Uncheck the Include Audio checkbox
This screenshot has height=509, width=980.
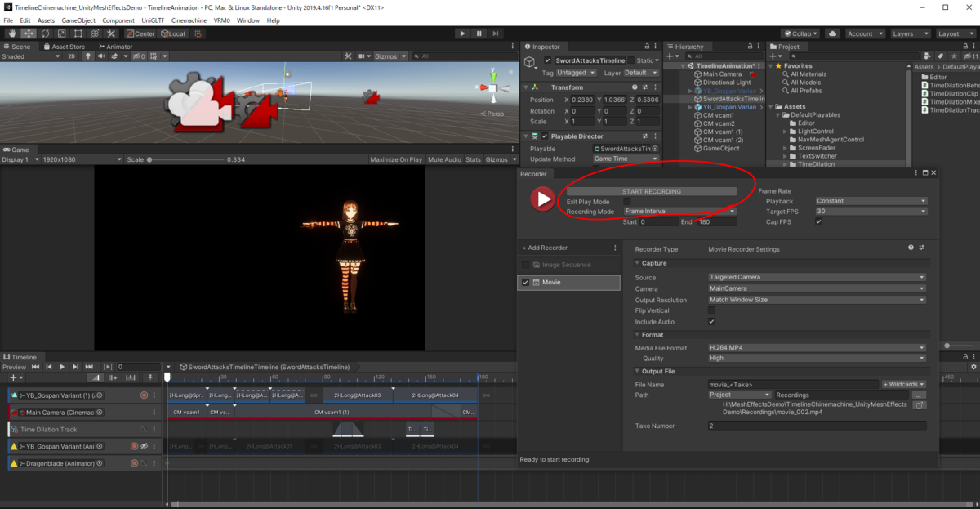click(x=711, y=322)
